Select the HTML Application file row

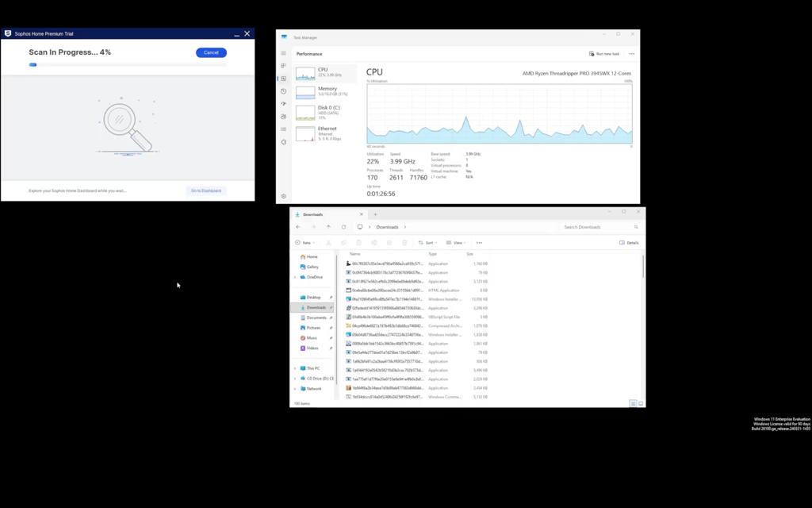click(417, 291)
